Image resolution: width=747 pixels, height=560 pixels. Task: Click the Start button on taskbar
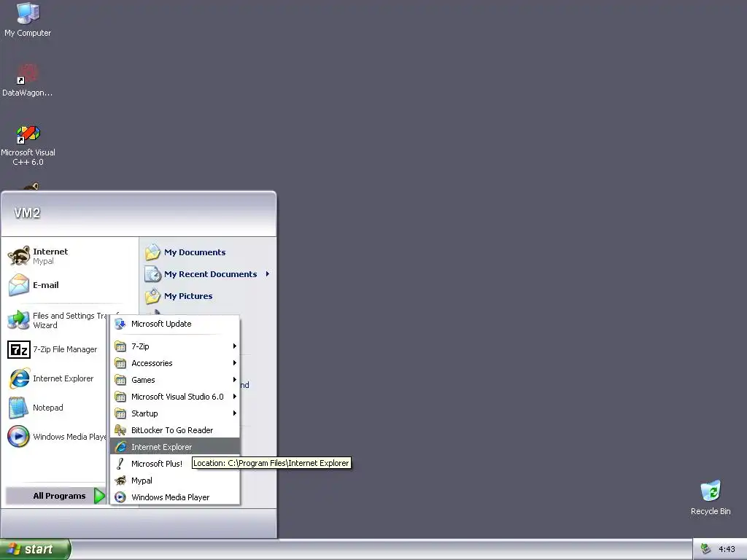(35, 549)
